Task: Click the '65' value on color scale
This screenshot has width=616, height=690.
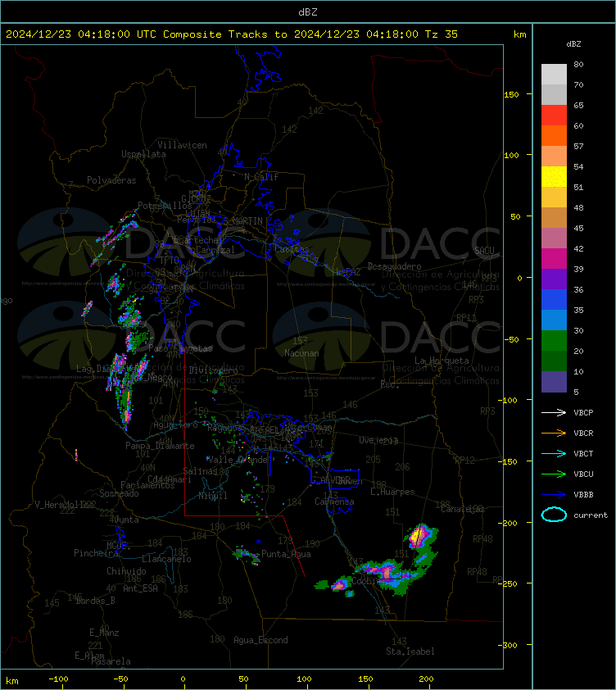Action: pos(578,105)
